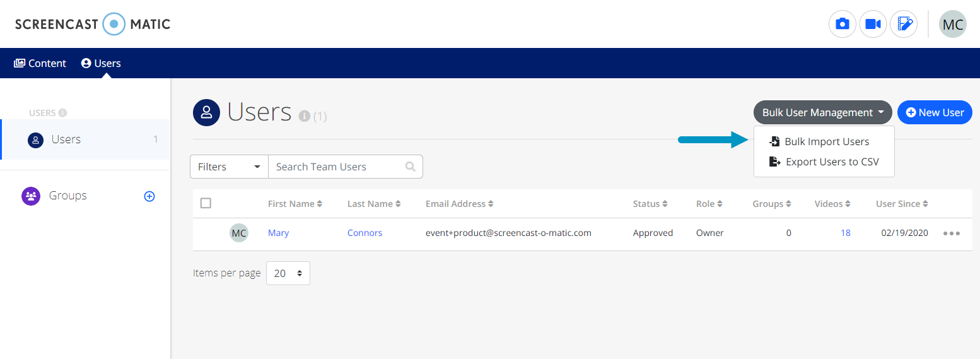Open the Filters dropdown
This screenshot has width=980, height=359.
[230, 167]
